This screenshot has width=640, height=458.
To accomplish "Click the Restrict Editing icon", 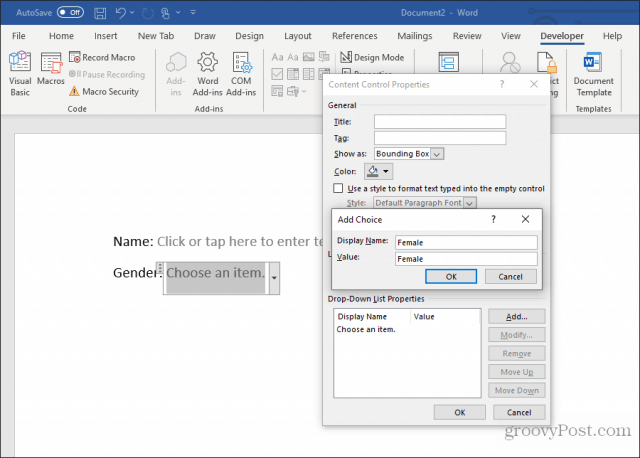I will 547,62.
